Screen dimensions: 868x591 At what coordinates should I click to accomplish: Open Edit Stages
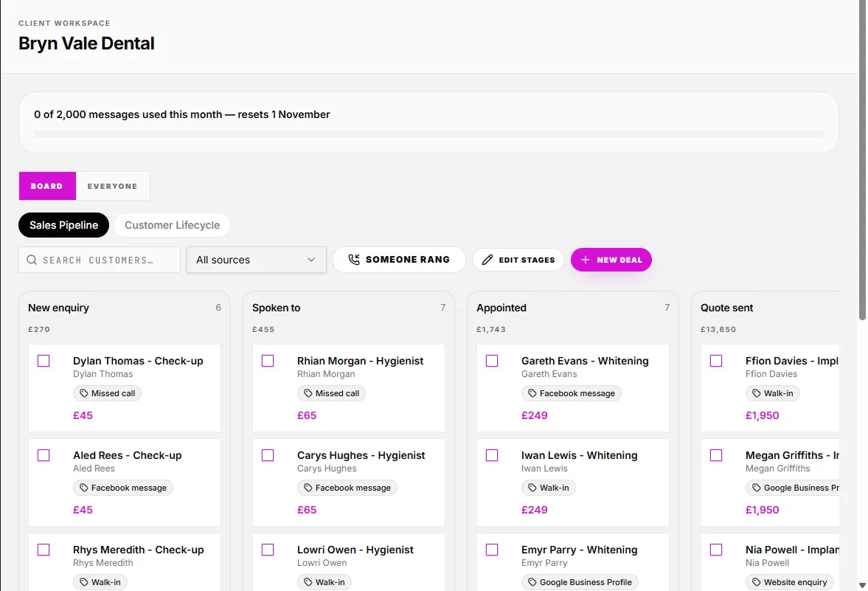click(518, 260)
